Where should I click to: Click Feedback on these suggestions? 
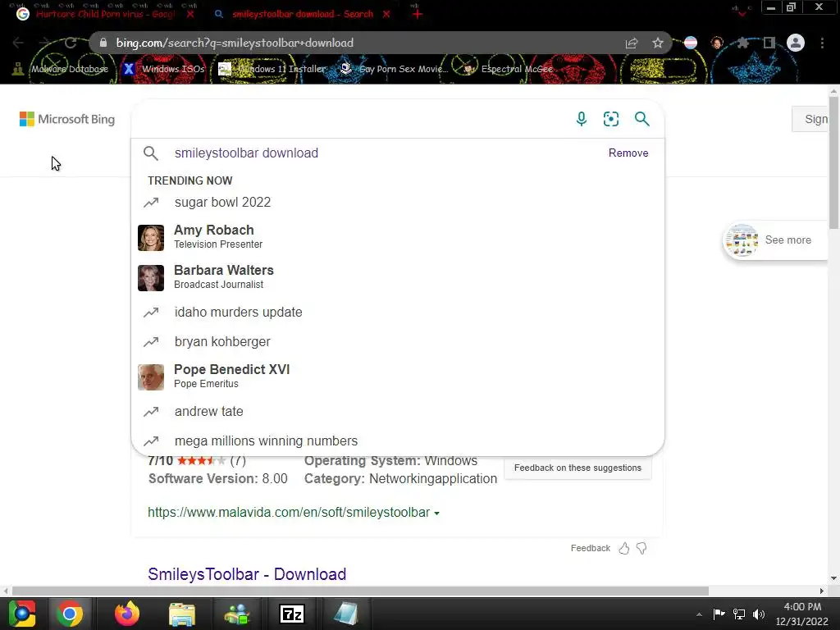point(577,468)
